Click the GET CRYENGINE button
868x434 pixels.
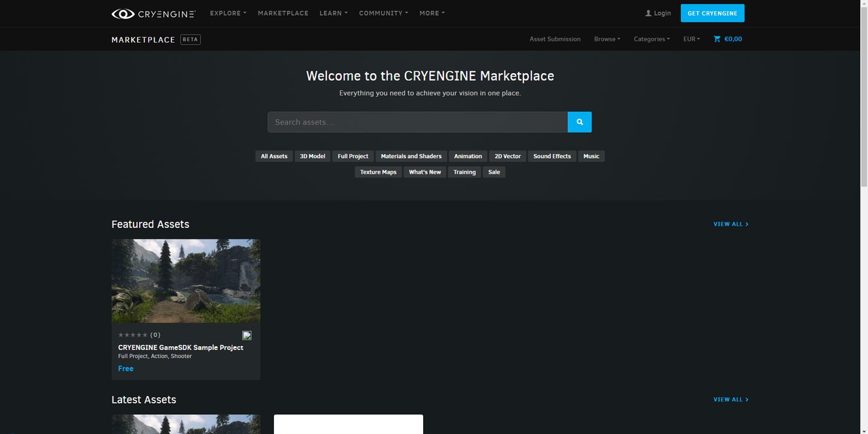tap(712, 13)
